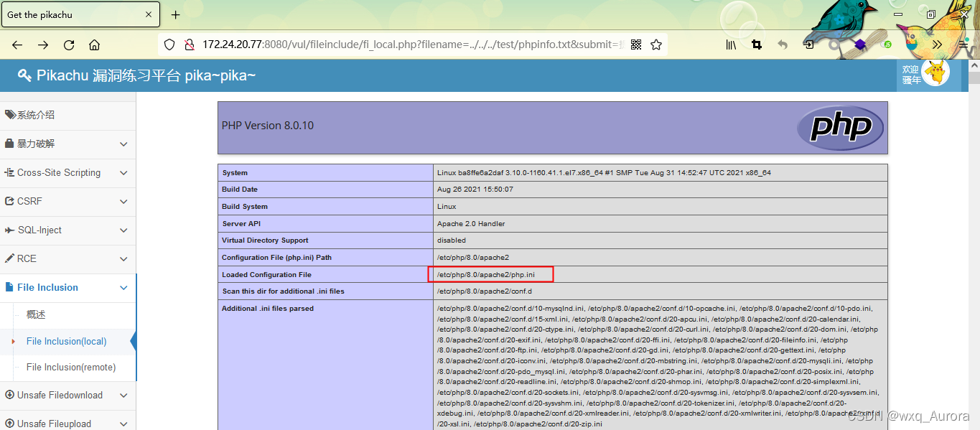Bookmark this page with the star icon
Image resolution: width=980 pixels, height=430 pixels.
[655, 45]
